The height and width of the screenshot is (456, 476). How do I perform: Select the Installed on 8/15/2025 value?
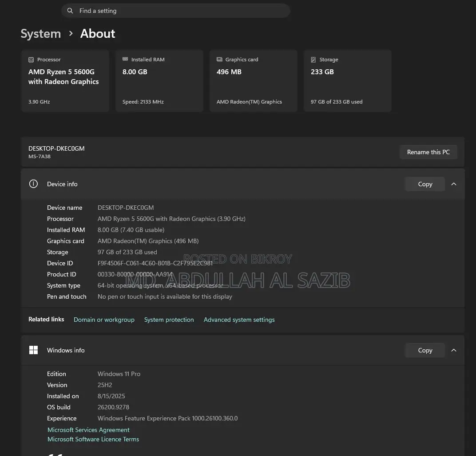(x=111, y=396)
